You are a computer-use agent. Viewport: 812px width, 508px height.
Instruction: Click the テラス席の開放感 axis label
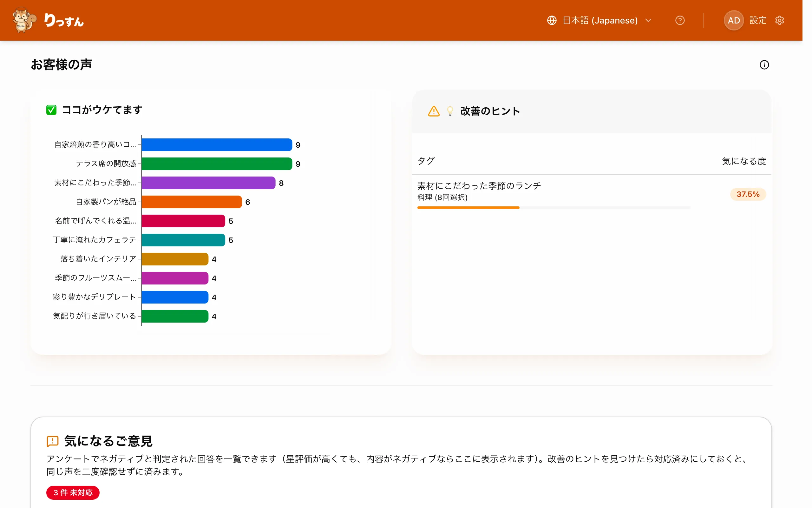tap(106, 164)
